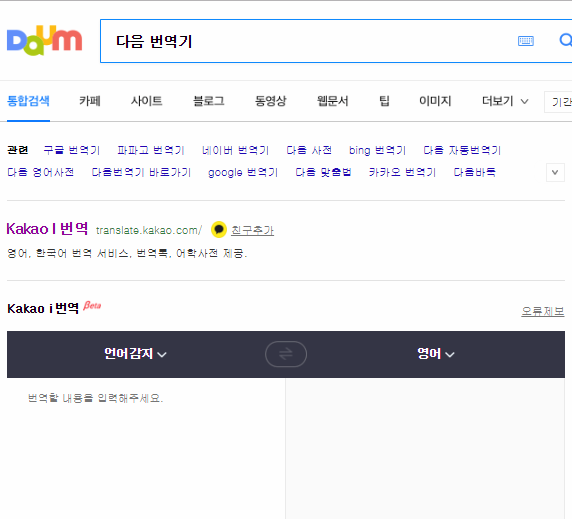Click the 오류제보 link
This screenshot has width=572, height=519.
pos(542,311)
